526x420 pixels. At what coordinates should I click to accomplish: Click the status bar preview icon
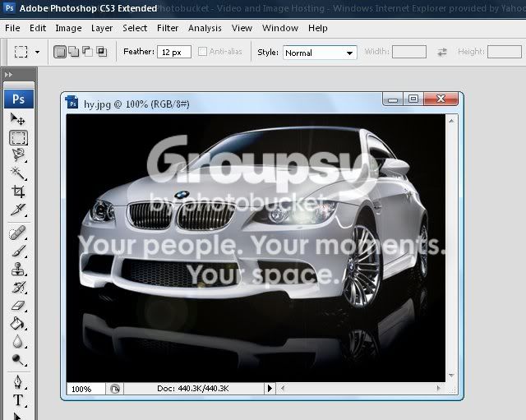pyautogui.click(x=115, y=389)
